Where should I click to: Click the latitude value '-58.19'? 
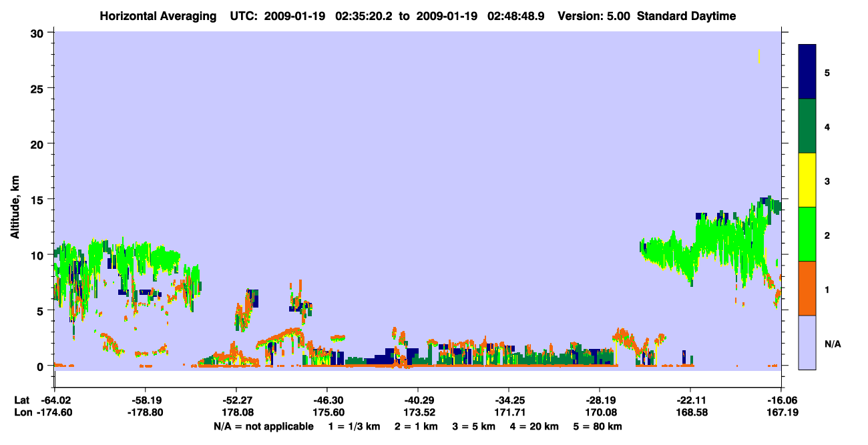click(x=146, y=400)
